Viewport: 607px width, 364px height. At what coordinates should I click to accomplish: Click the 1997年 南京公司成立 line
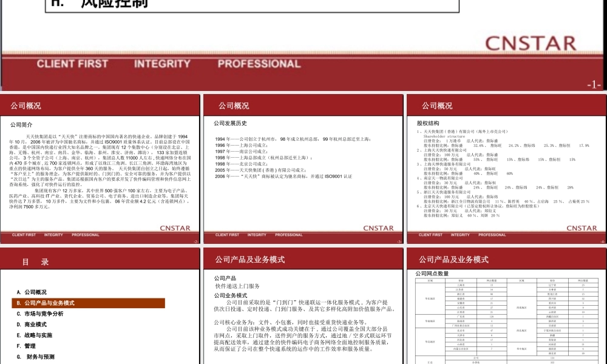241,151
